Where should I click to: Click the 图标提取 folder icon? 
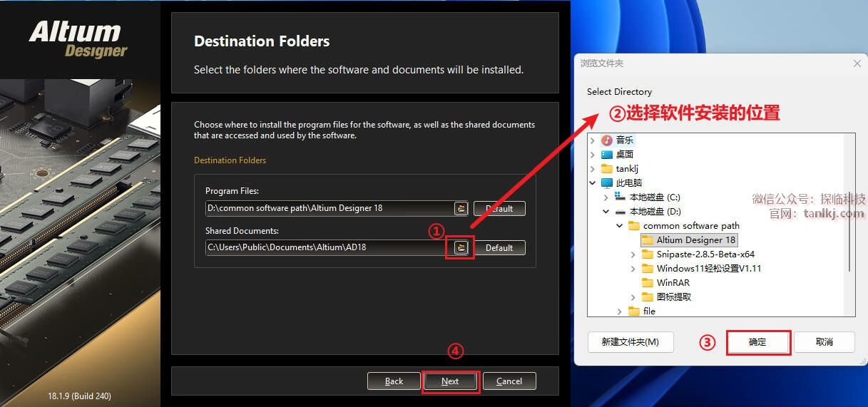click(648, 297)
